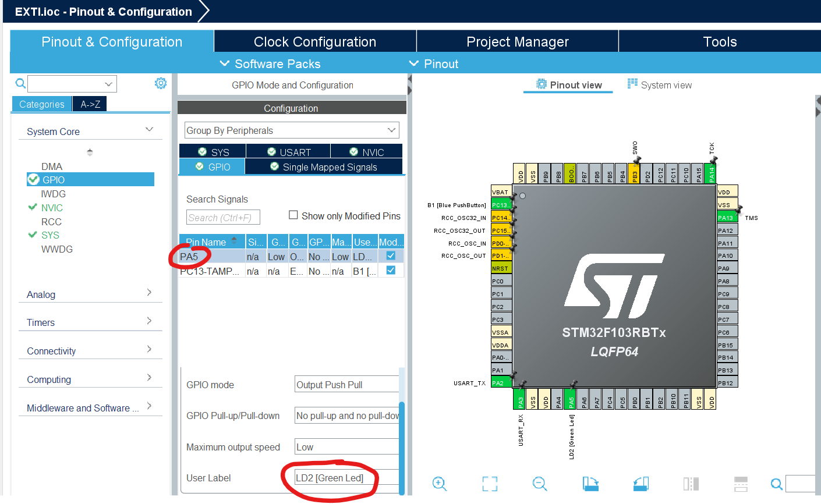Open the Tools tab

720,42
